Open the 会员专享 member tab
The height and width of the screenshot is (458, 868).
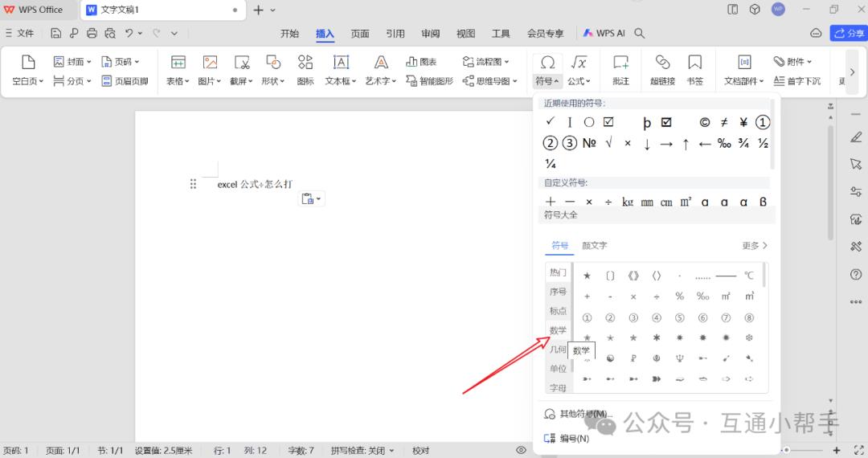[545, 33]
